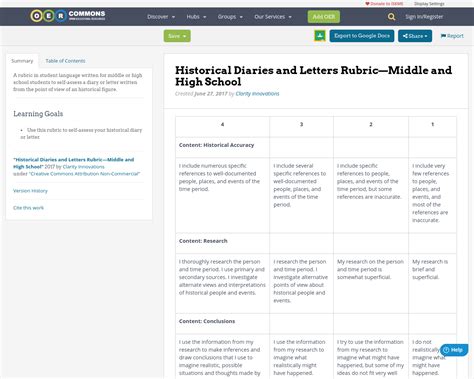Click the OER Commons logo
Image resolution: width=474 pixels, height=379 pixels.
(68, 16)
